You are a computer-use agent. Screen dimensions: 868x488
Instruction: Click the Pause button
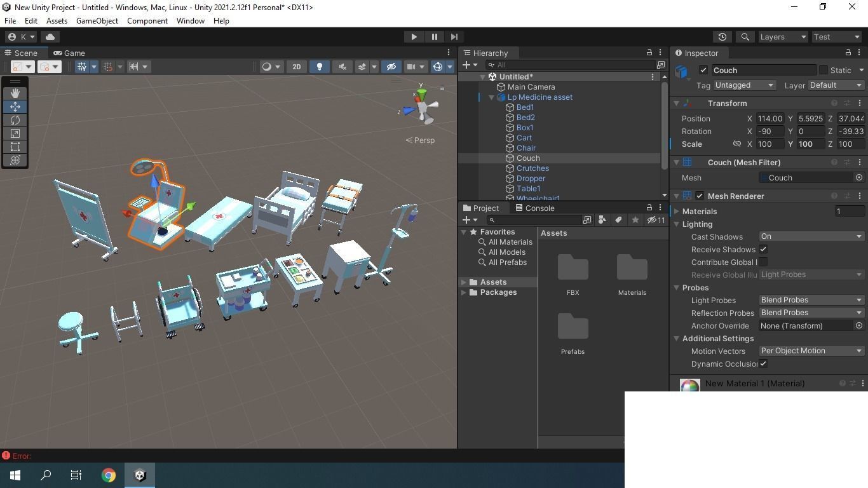pyautogui.click(x=434, y=37)
